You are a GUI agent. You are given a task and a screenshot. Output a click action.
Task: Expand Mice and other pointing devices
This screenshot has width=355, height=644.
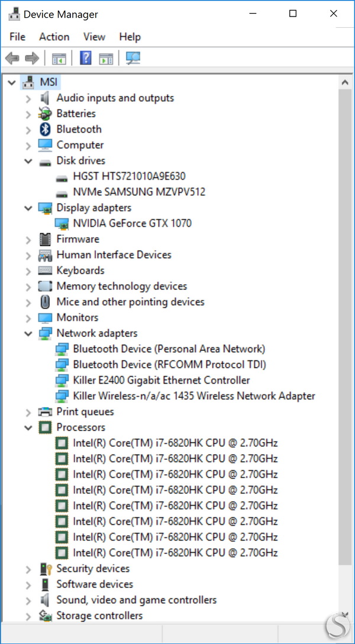point(28,302)
